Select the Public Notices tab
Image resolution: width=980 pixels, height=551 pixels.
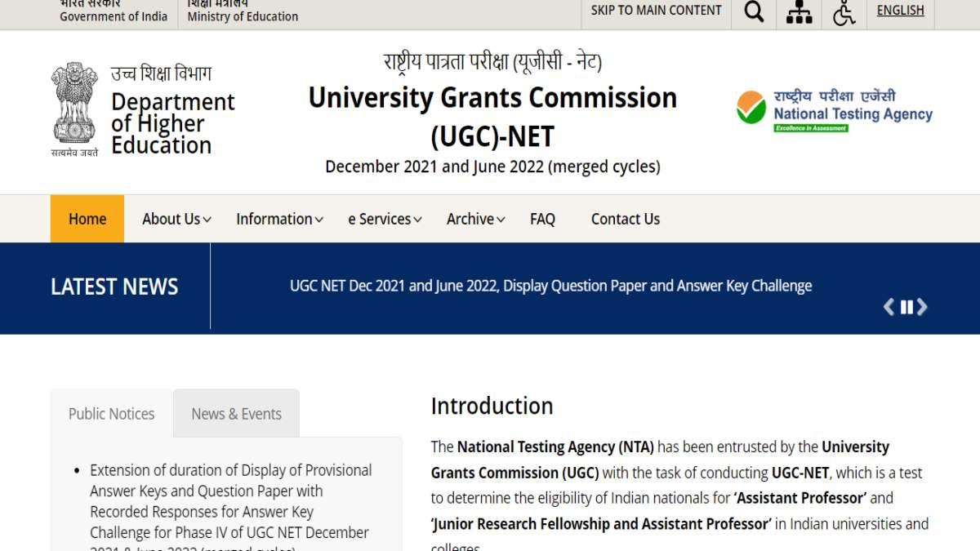(110, 413)
